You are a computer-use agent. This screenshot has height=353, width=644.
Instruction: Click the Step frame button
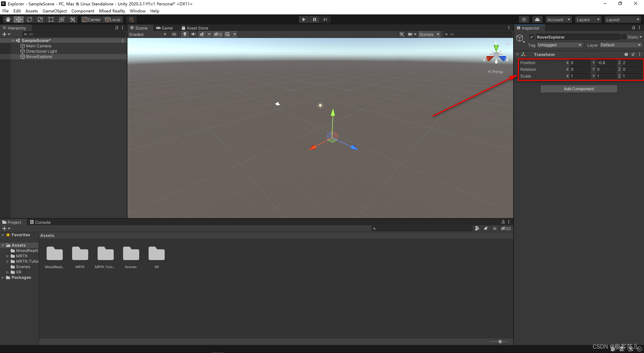pos(325,19)
